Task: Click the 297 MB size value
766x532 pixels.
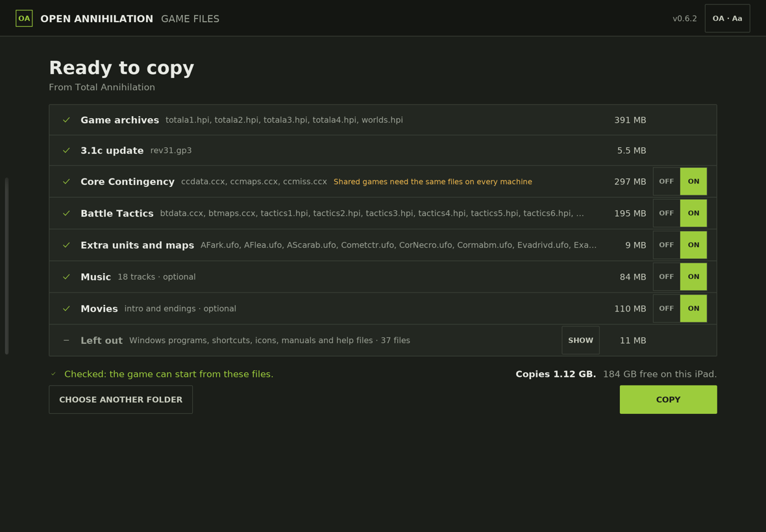Action: pos(630,182)
